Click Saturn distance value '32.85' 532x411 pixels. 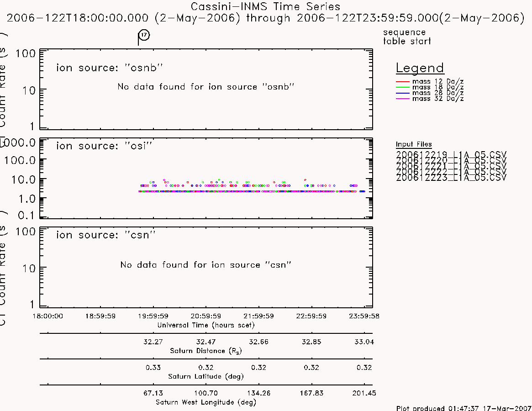pos(311,342)
